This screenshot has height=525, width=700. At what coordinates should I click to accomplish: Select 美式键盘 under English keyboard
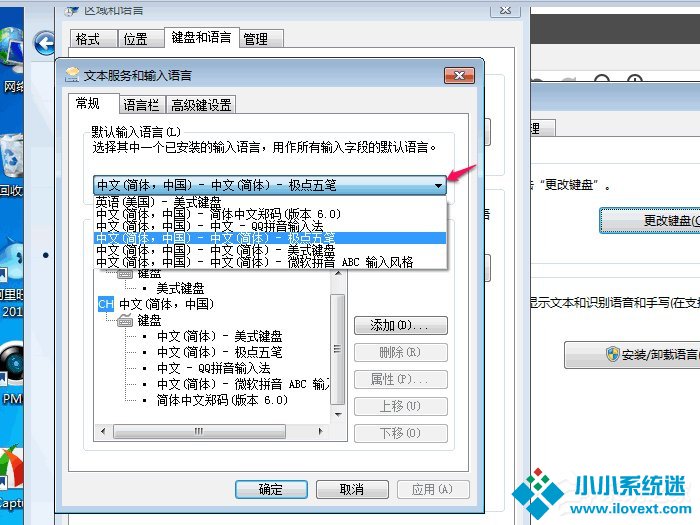(180, 288)
